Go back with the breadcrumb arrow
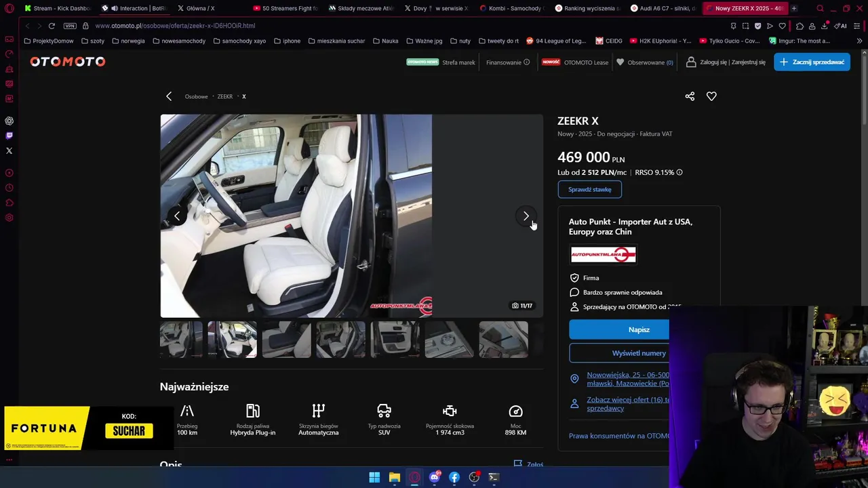Screen dimensions: 868x488 coord(169,96)
